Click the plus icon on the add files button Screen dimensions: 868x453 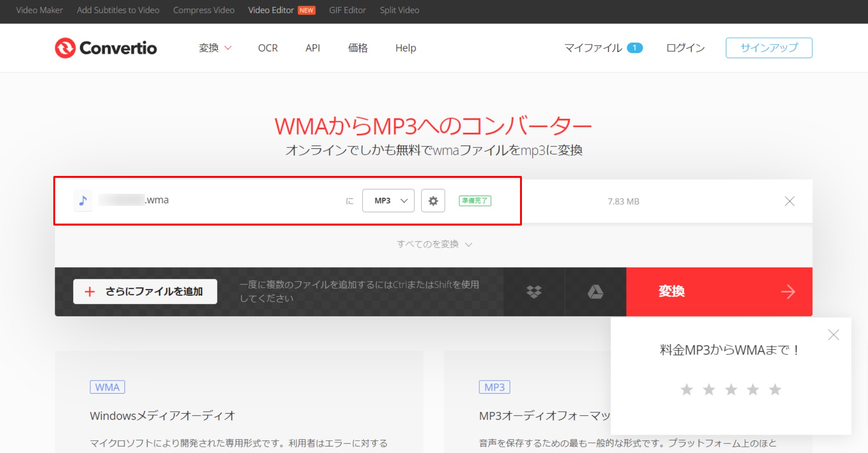click(89, 292)
